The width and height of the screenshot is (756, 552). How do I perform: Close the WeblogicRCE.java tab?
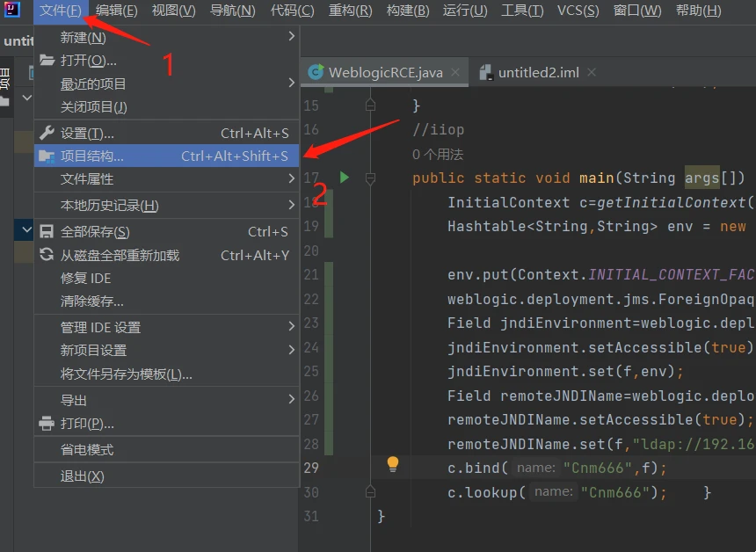click(455, 72)
